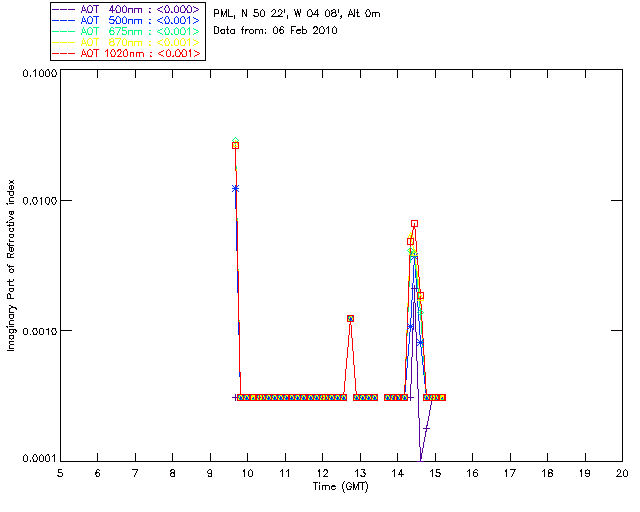Screen dimensions: 640x512
Task: Click x-axis tick label 19
Action: click(585, 473)
